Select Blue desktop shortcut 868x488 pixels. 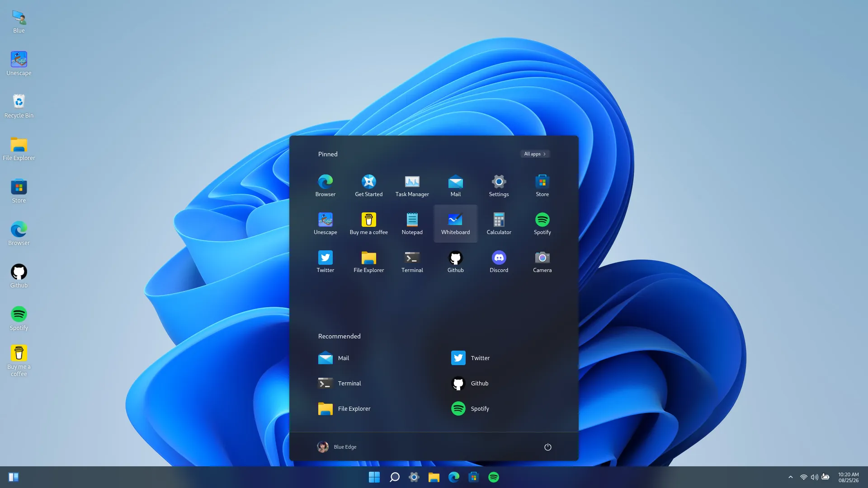coord(19,21)
